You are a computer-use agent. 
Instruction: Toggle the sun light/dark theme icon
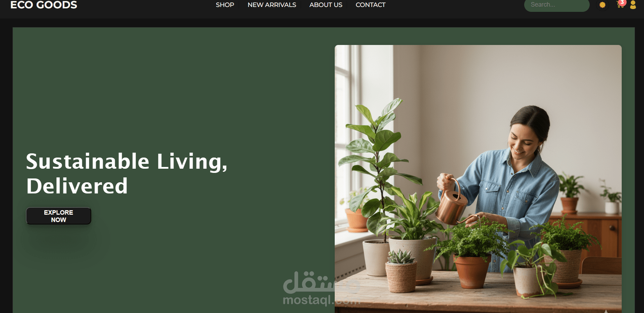click(602, 5)
